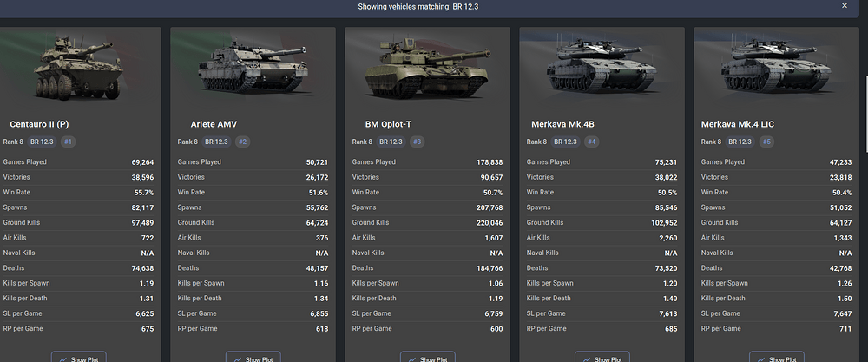The width and height of the screenshot is (868, 362).
Task: Open the Merkava Mk.4B tank image
Action: [602, 67]
